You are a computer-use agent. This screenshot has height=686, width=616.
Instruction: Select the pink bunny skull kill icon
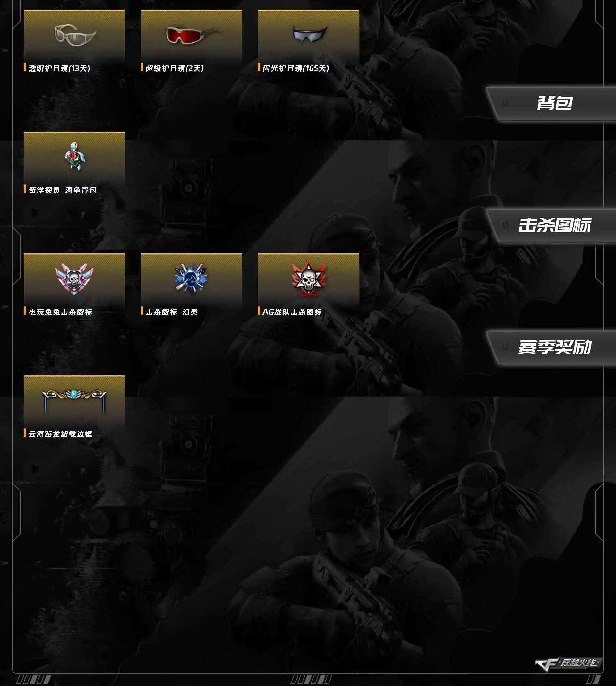coord(74,279)
